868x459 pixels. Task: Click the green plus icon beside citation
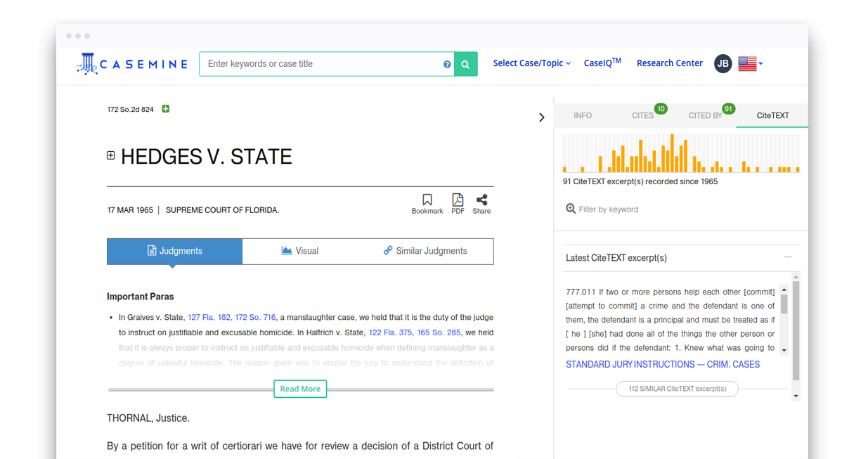166,109
